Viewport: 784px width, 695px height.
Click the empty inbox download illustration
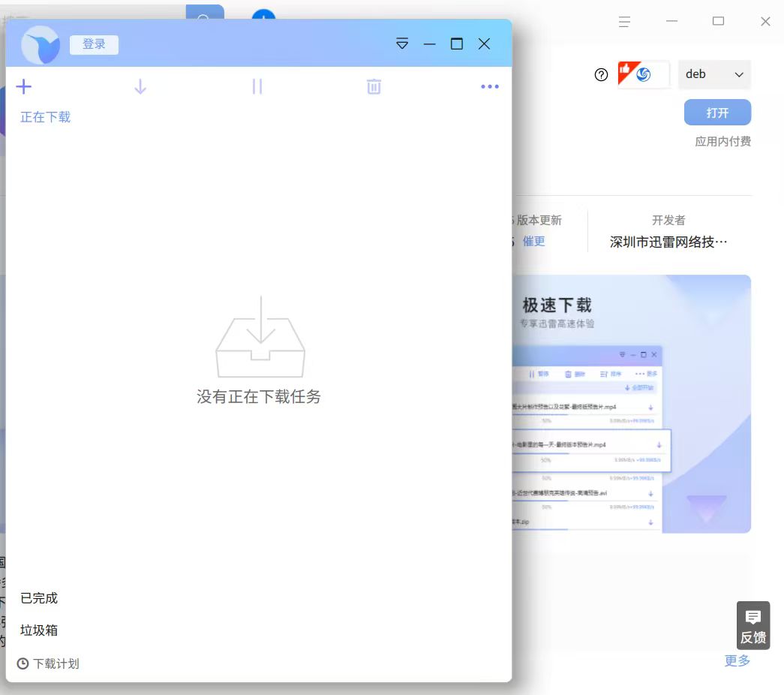click(260, 336)
